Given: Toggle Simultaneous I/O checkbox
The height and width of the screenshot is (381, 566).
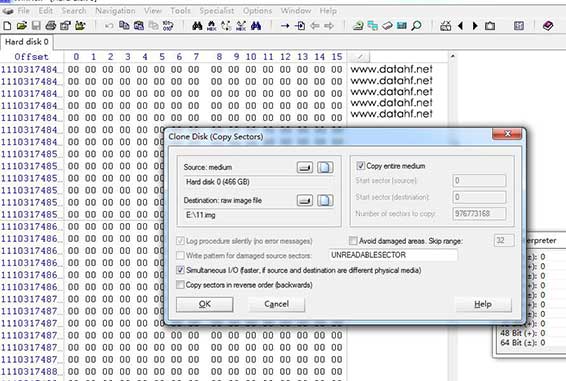Looking at the screenshot, I should pyautogui.click(x=180, y=270).
